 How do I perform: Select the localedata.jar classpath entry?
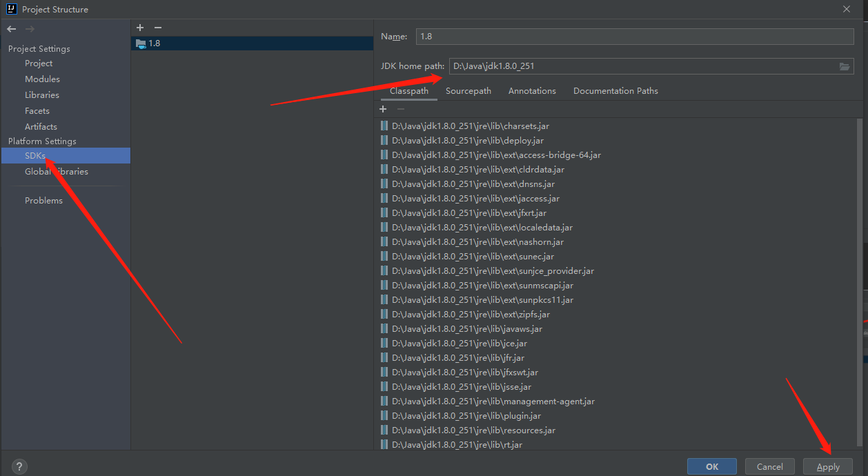(x=482, y=228)
